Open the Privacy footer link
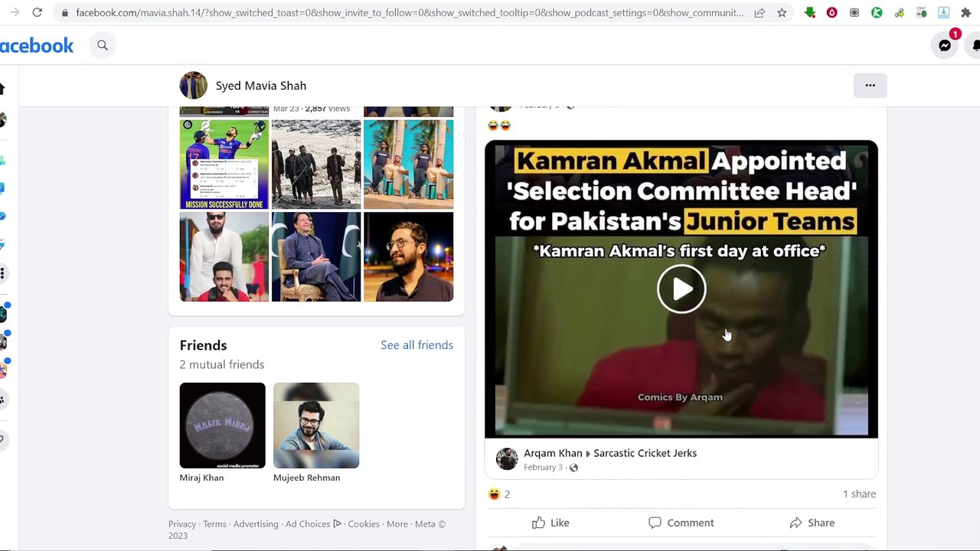The height and width of the screenshot is (551, 980). click(x=182, y=524)
